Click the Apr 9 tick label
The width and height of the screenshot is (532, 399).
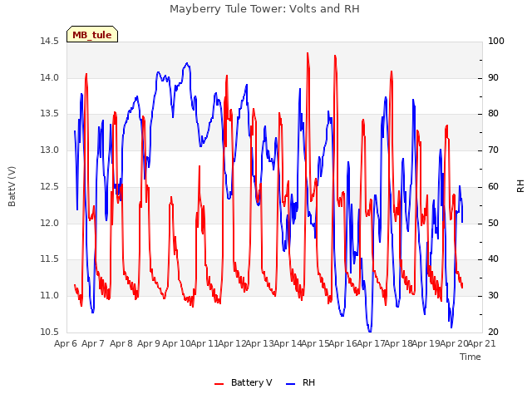[149, 343]
